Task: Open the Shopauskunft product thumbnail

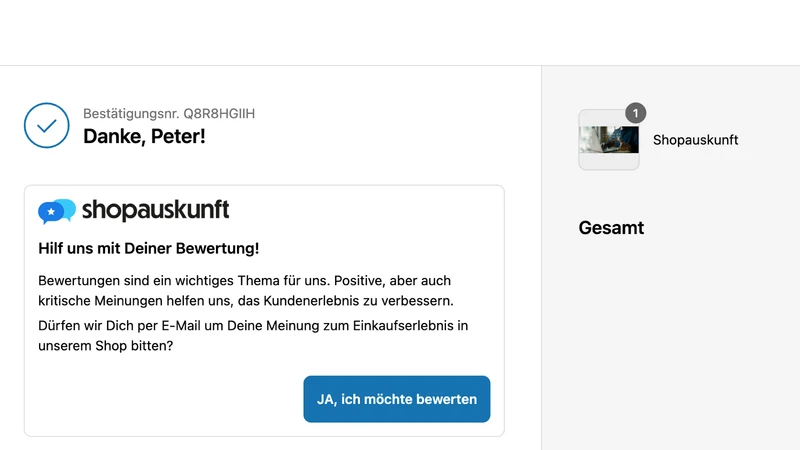Action: tap(609, 140)
